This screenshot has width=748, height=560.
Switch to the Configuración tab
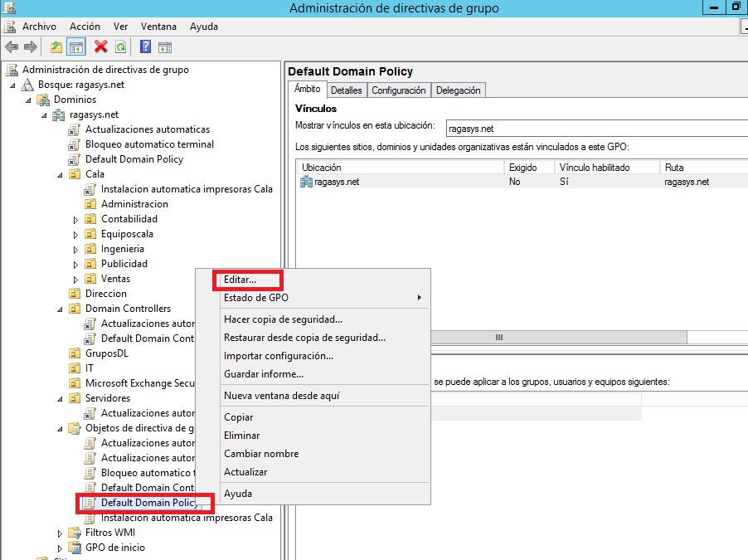click(x=399, y=90)
